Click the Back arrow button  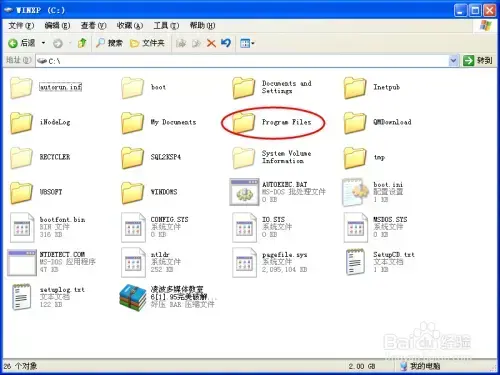[x=22, y=43]
